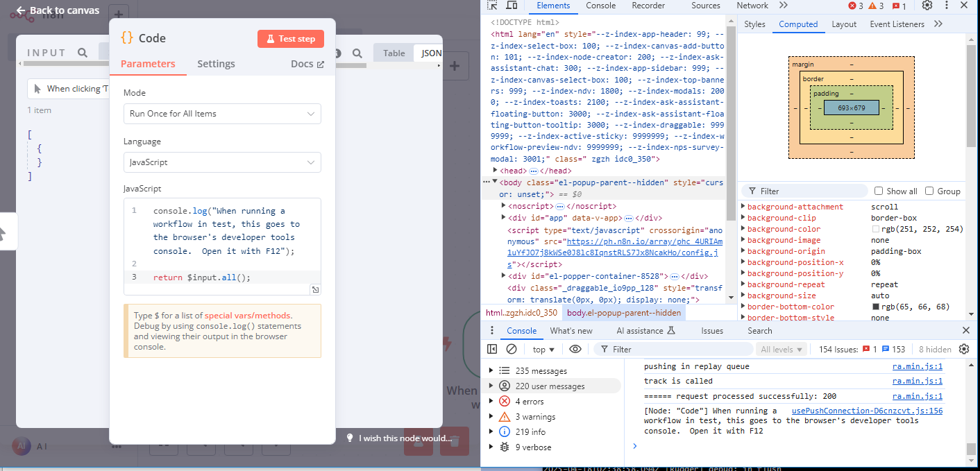980x471 pixels.
Task: Open the Mode dropdown
Action: pyautogui.click(x=222, y=114)
